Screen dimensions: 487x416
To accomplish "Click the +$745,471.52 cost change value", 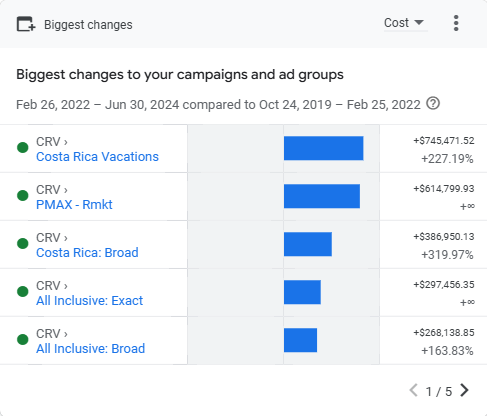I will click(x=444, y=141).
